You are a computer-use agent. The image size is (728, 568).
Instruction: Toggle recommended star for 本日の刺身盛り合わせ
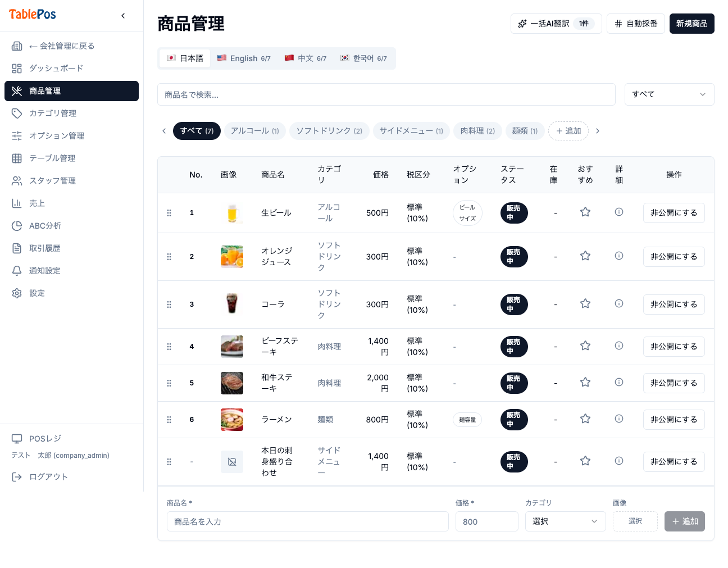click(x=585, y=461)
